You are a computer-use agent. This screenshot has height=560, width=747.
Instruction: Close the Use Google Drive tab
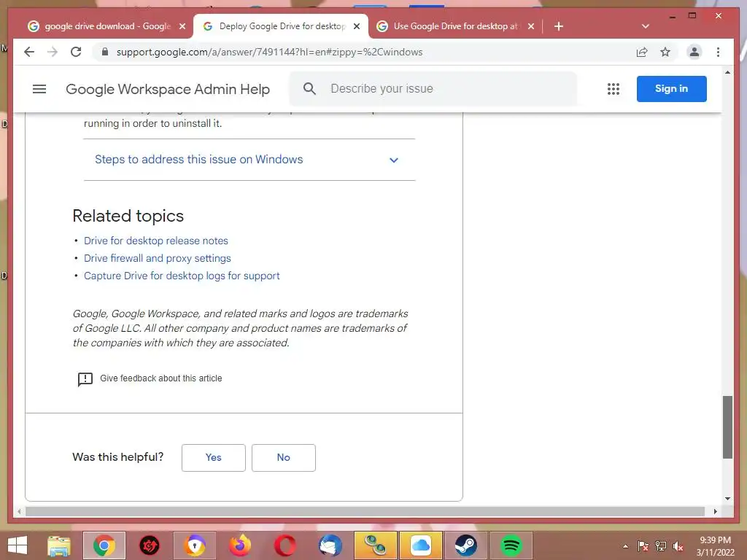531,26
